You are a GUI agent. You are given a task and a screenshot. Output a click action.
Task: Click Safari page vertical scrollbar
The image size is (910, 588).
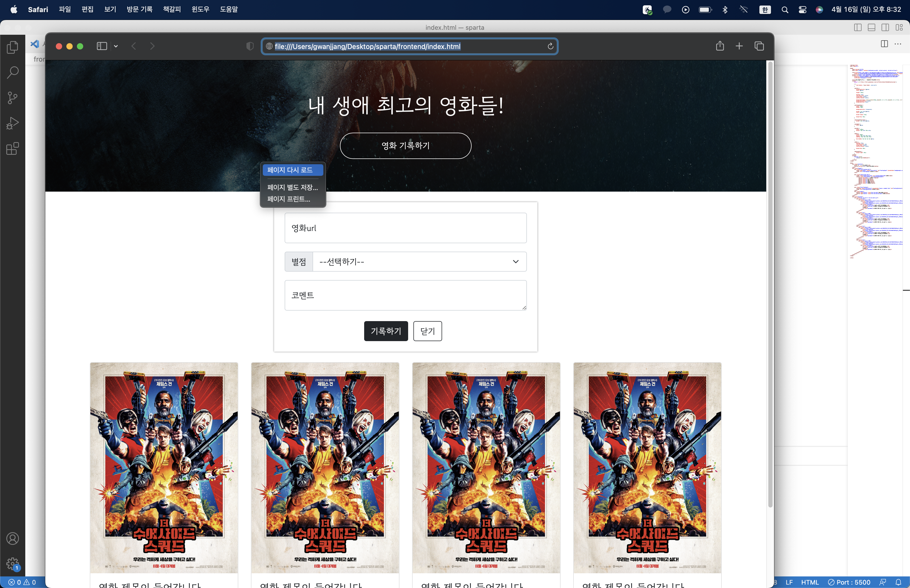click(770, 284)
